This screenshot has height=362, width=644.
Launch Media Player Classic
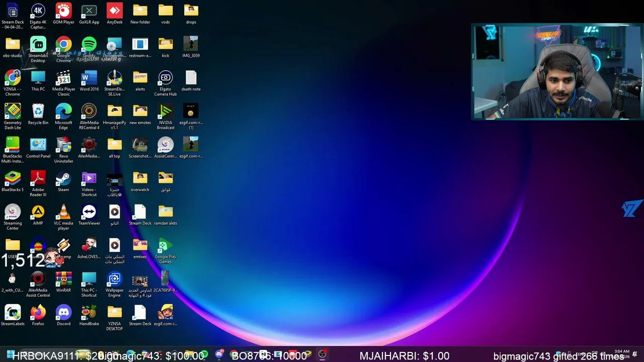pos(63,83)
